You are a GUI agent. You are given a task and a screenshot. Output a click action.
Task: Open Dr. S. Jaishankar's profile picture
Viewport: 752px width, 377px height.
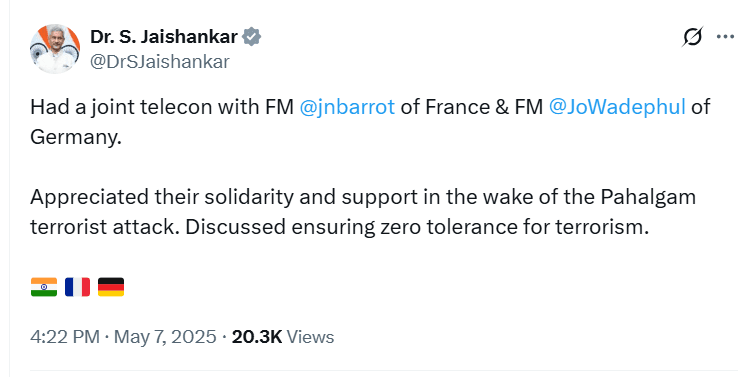(x=55, y=48)
